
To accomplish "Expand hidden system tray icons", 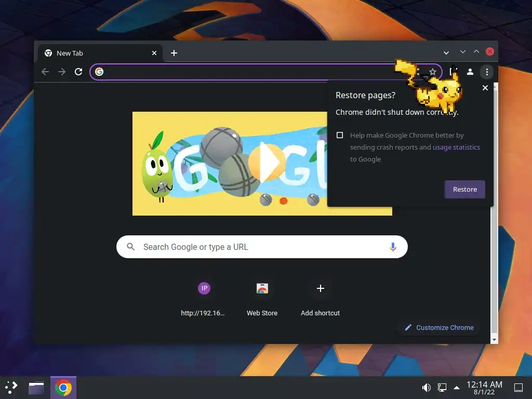I will tap(457, 388).
